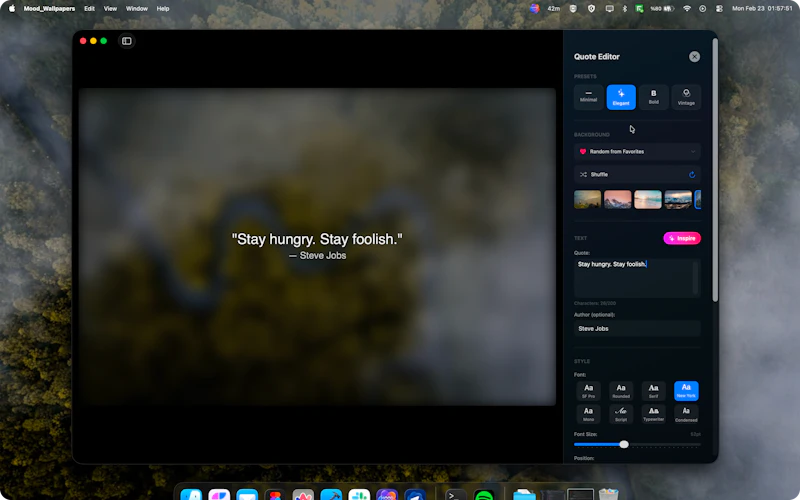Choose the Condensed font option
This screenshot has width=800, height=500.
[686, 414]
